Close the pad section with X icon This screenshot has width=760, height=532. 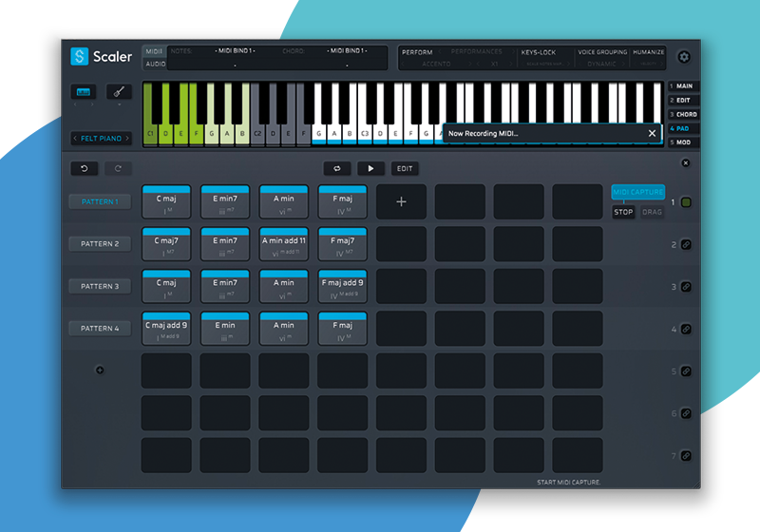click(x=685, y=162)
